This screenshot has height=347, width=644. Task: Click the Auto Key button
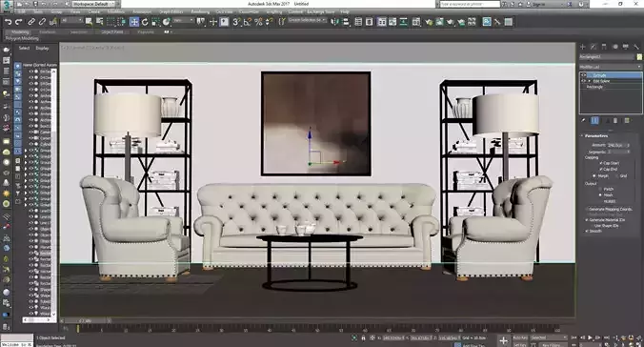pos(520,337)
